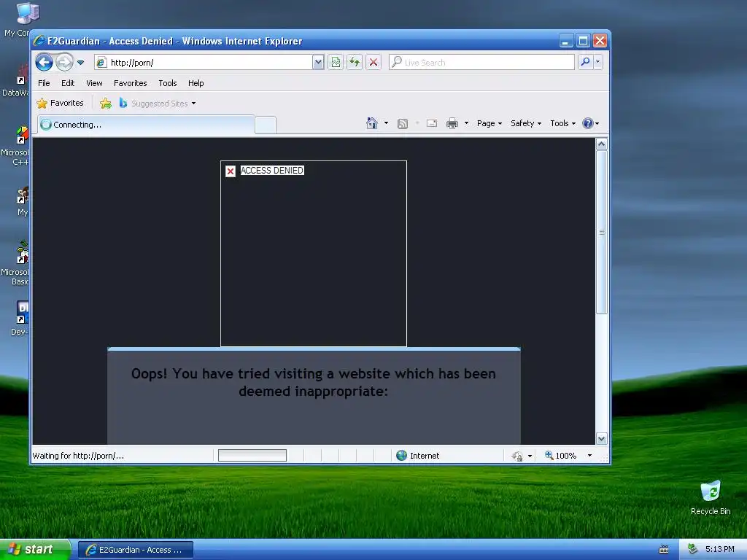Open recent pages dropdown next to Forward
Image resolution: width=747 pixels, height=560 pixels.
(80, 63)
